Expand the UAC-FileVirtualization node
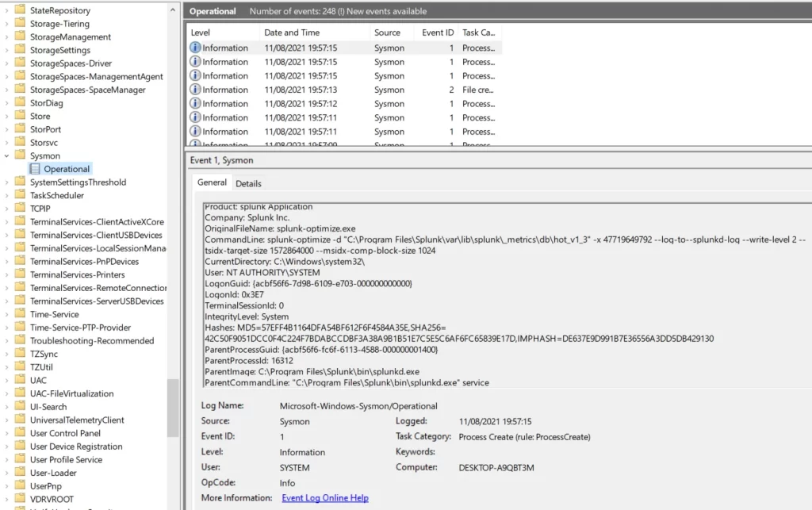812x510 pixels. coord(6,393)
